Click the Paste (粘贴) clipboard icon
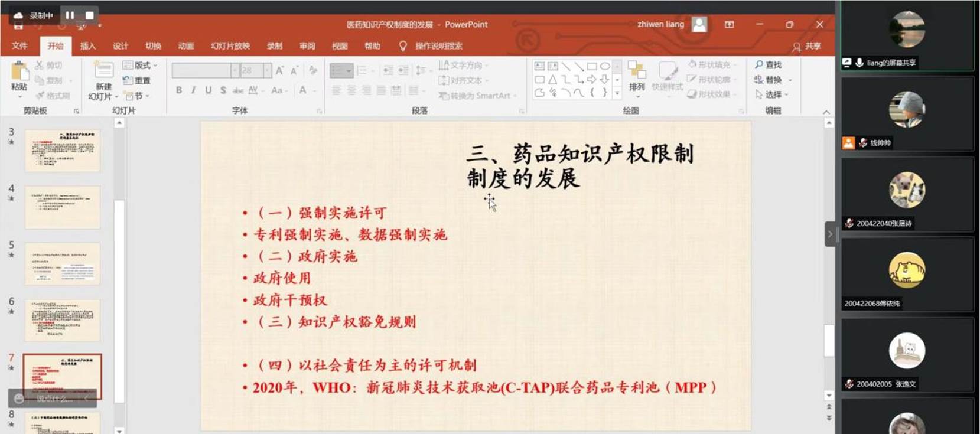The height and width of the screenshot is (434, 980). pos(19,73)
